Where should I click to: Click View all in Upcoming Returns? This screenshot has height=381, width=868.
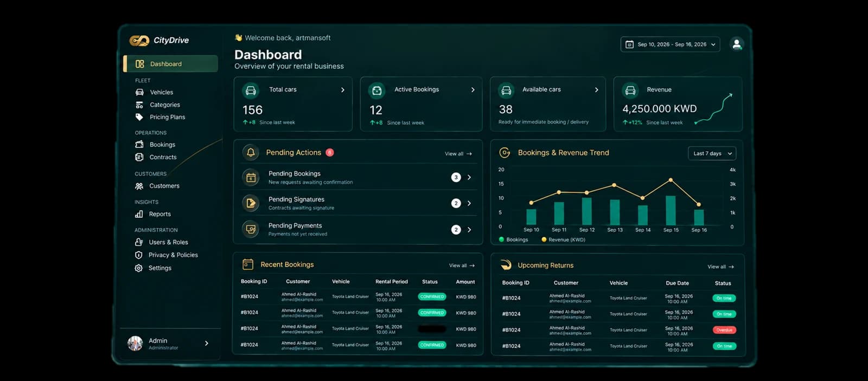(x=720, y=267)
